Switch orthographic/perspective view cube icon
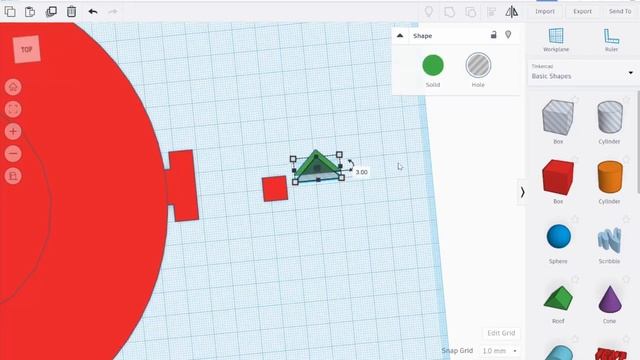This screenshot has width=640, height=360. point(13,176)
